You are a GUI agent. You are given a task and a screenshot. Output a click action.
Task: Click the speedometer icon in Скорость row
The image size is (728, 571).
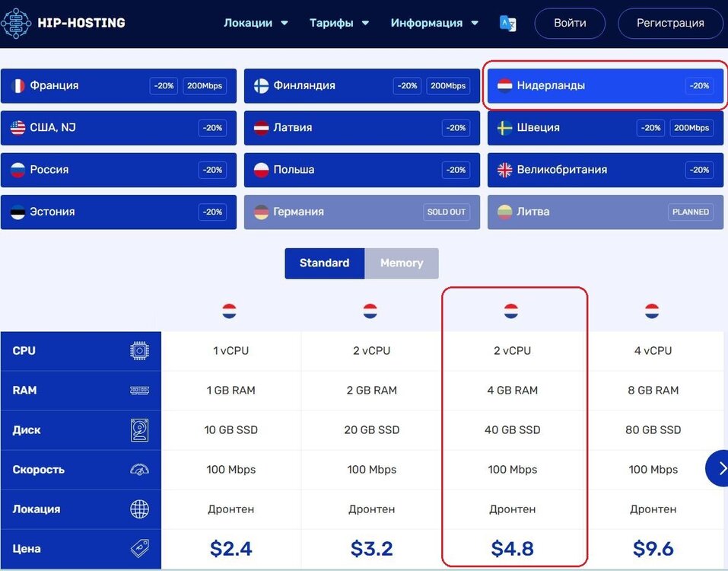139,470
